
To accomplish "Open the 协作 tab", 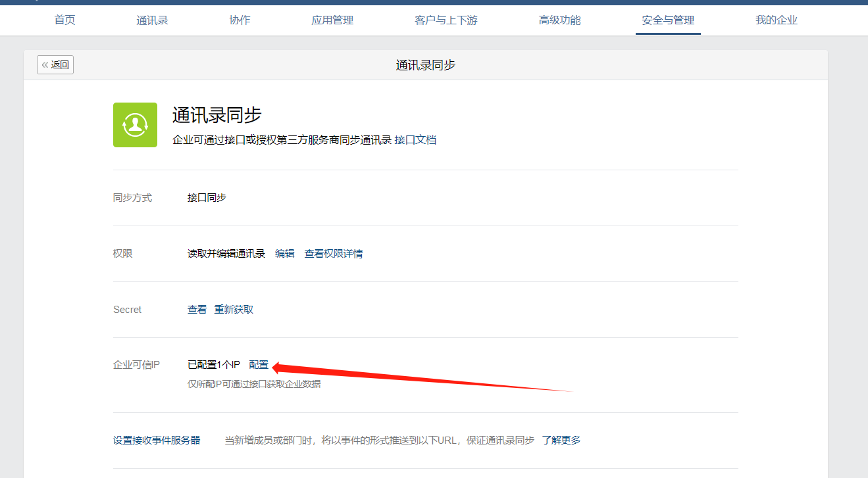I will click(x=240, y=20).
